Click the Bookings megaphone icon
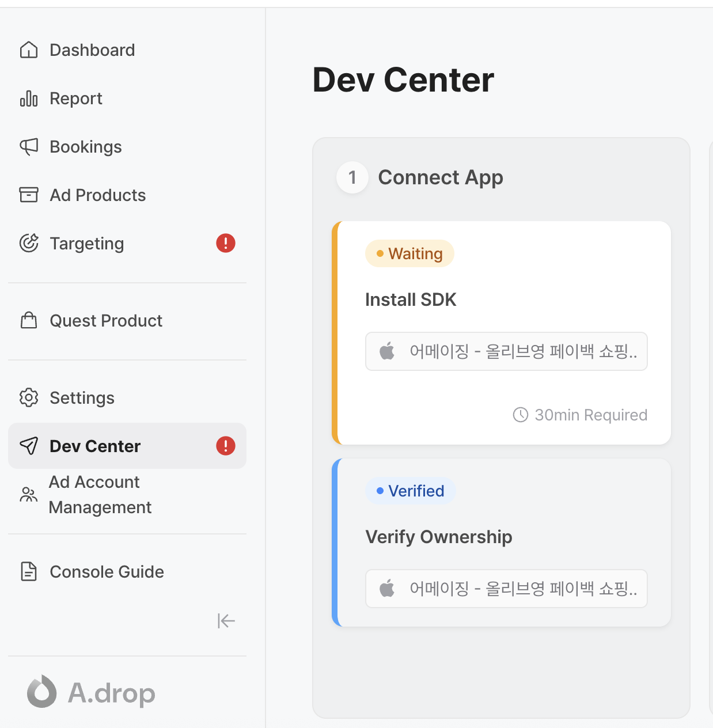Screen dimensions: 713x728 click(x=29, y=147)
